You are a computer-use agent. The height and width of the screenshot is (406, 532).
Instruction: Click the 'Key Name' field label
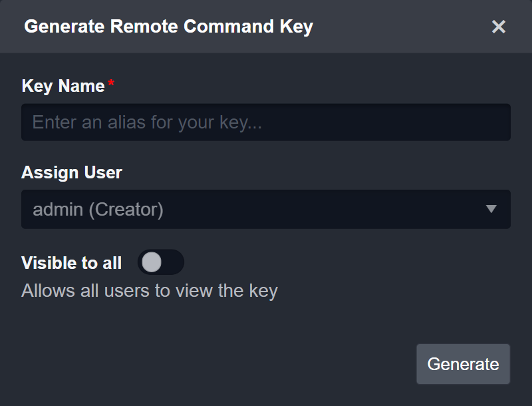63,86
